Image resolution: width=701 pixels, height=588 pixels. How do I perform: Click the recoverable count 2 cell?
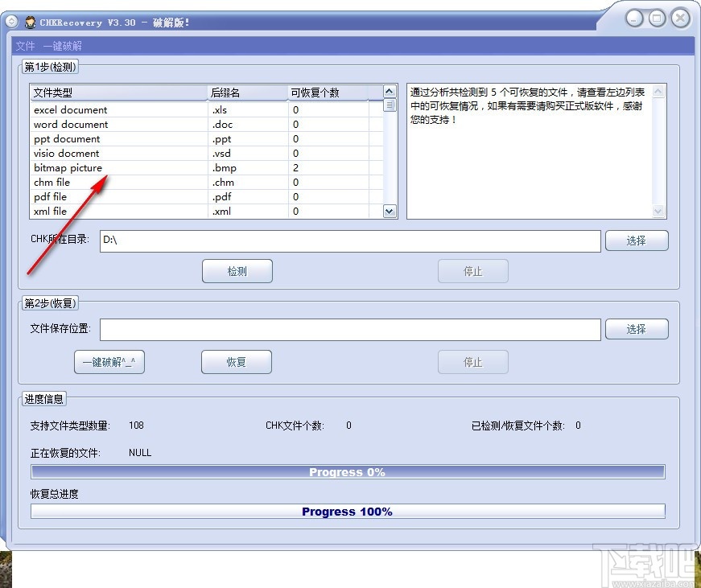pos(328,167)
